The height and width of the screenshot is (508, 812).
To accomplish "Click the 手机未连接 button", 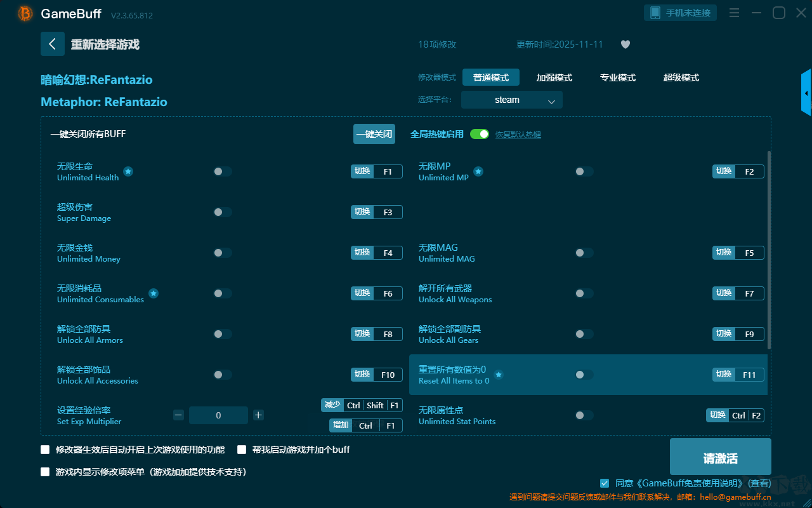I will [x=681, y=13].
